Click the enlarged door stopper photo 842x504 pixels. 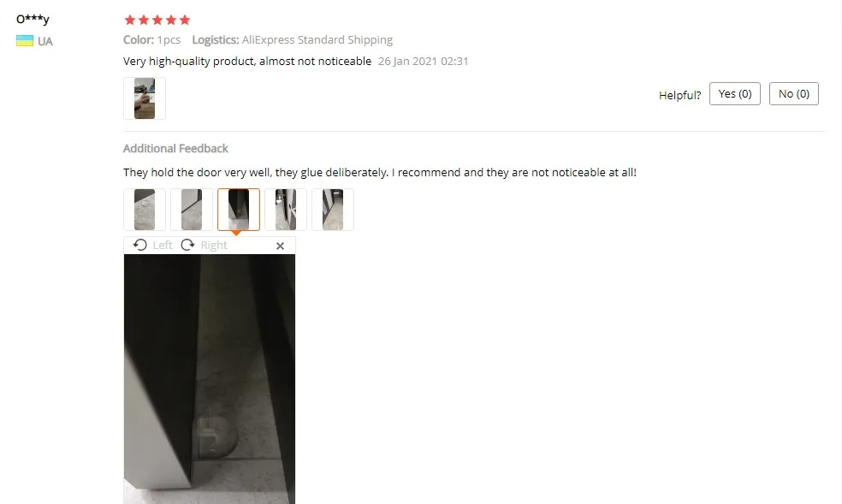[x=210, y=379]
